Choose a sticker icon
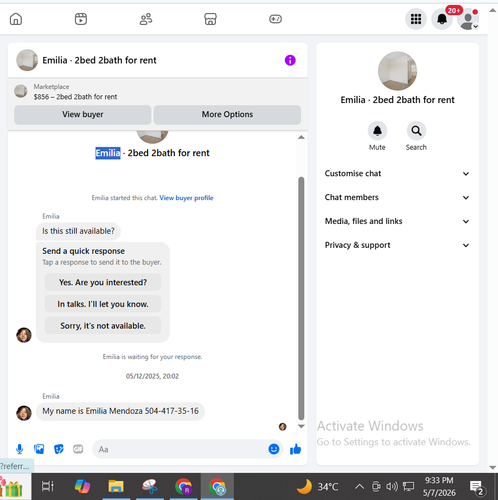 click(59, 449)
